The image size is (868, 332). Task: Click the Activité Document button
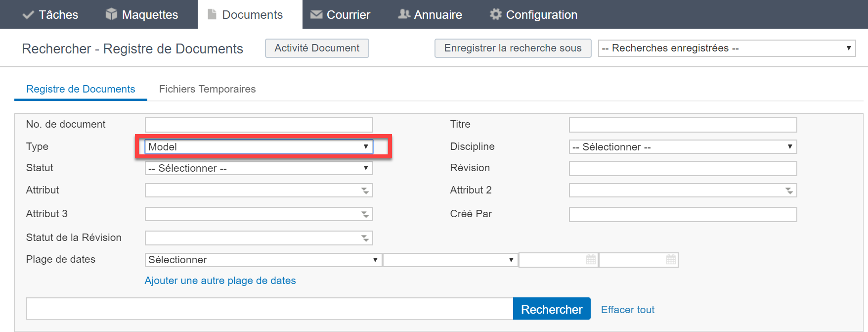point(317,48)
